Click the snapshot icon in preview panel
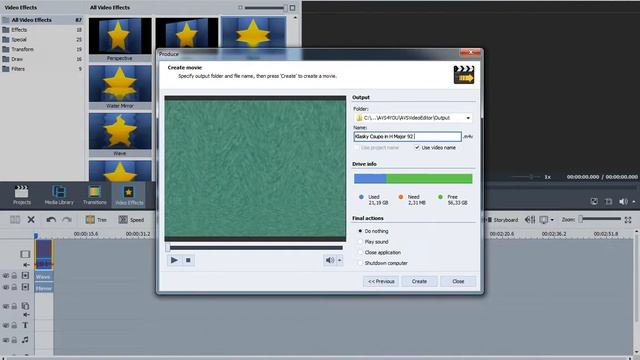Image resolution: width=640 pixels, height=360 pixels. (x=594, y=201)
